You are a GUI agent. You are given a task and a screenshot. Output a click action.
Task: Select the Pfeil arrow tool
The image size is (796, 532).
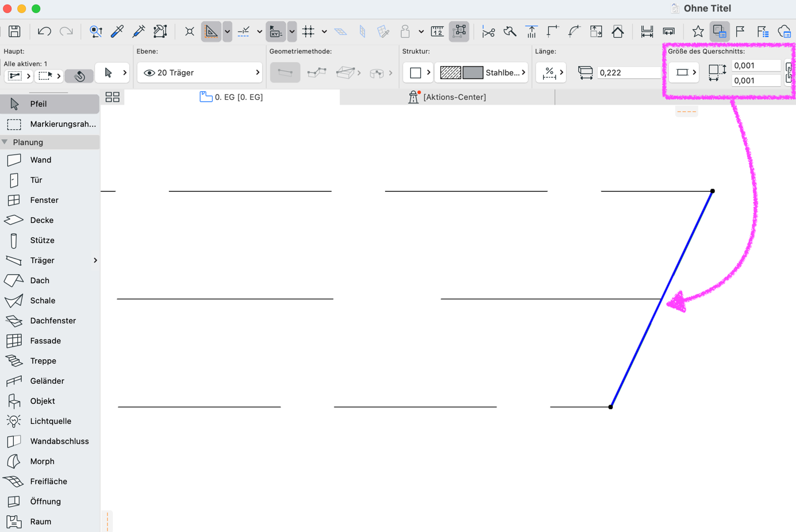[x=50, y=104]
